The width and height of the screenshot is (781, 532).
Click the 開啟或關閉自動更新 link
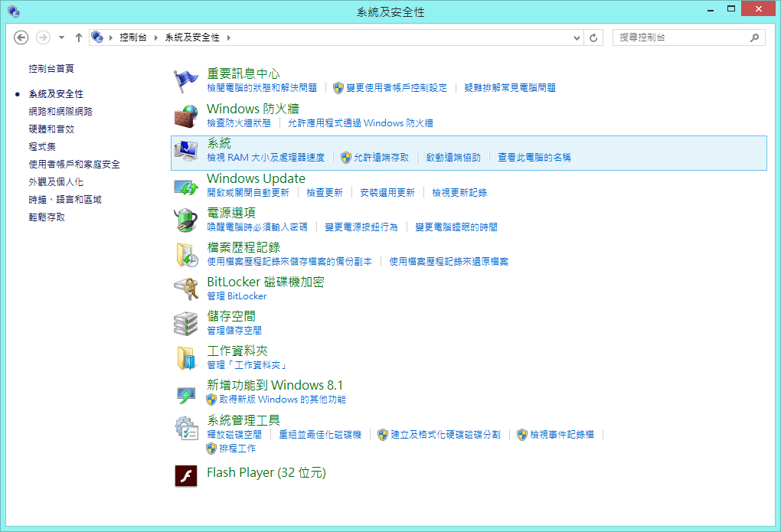248,192
